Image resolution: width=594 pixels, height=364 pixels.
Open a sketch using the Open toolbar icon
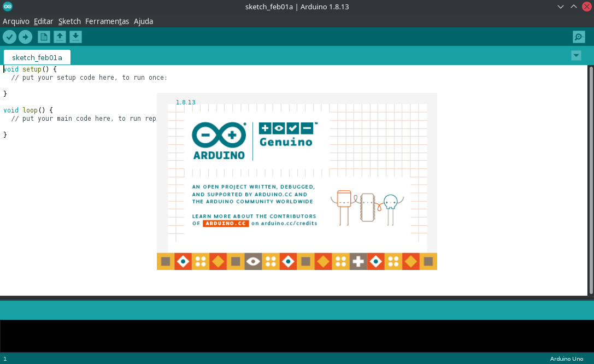point(60,37)
